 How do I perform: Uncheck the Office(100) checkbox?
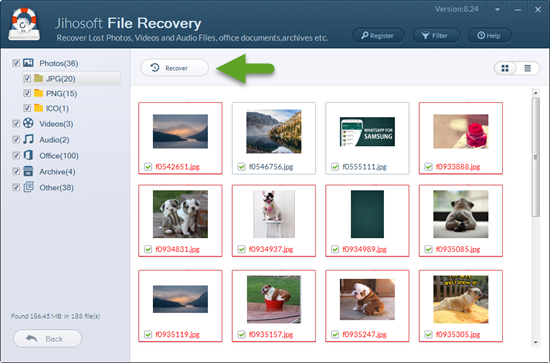pyautogui.click(x=16, y=155)
